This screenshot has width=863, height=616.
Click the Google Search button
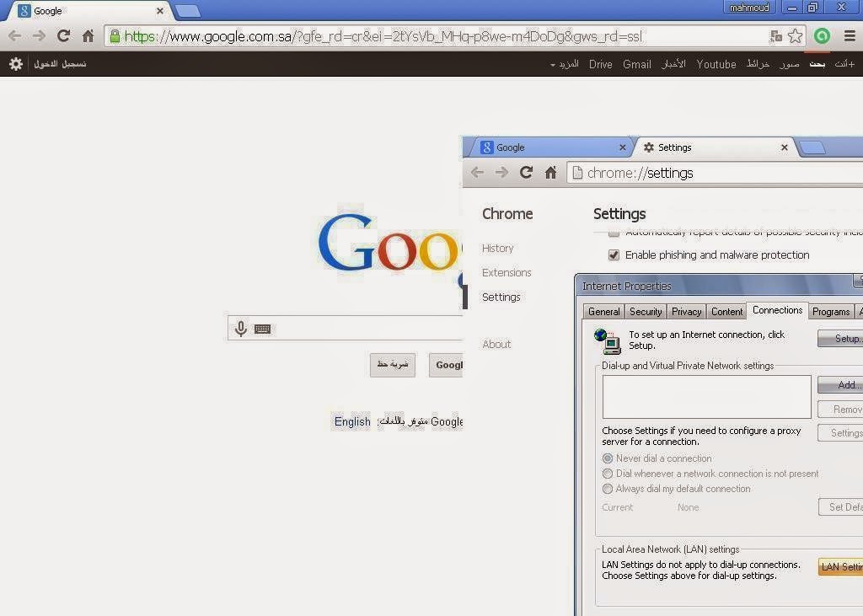click(446, 365)
